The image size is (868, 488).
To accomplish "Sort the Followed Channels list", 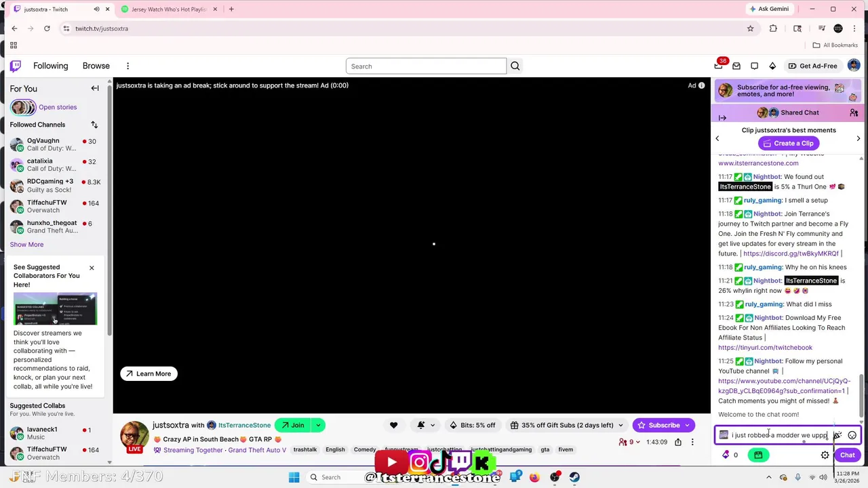I will coord(94,125).
